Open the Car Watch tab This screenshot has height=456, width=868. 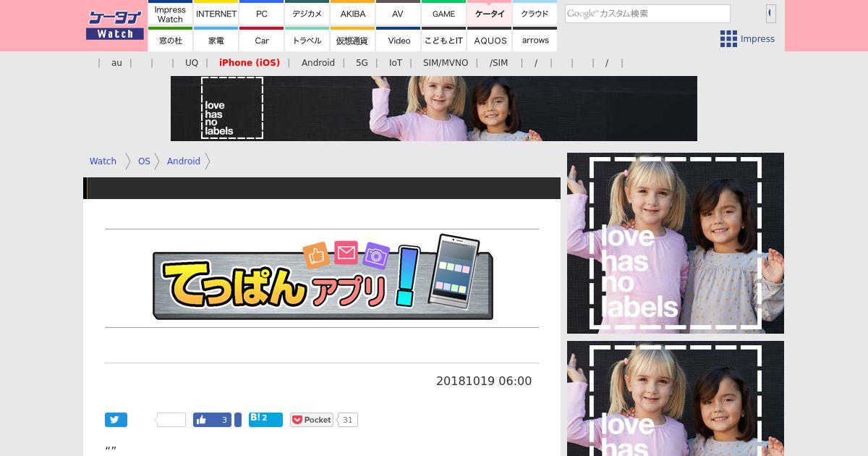click(262, 40)
